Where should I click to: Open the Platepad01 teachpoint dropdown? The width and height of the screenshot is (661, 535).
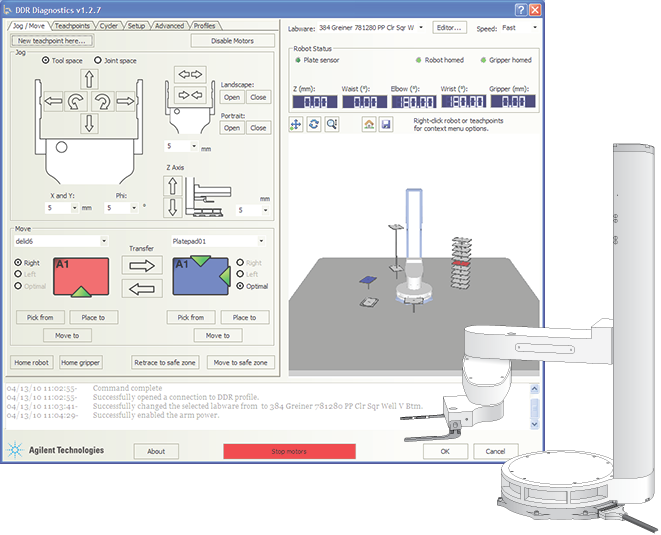(261, 241)
